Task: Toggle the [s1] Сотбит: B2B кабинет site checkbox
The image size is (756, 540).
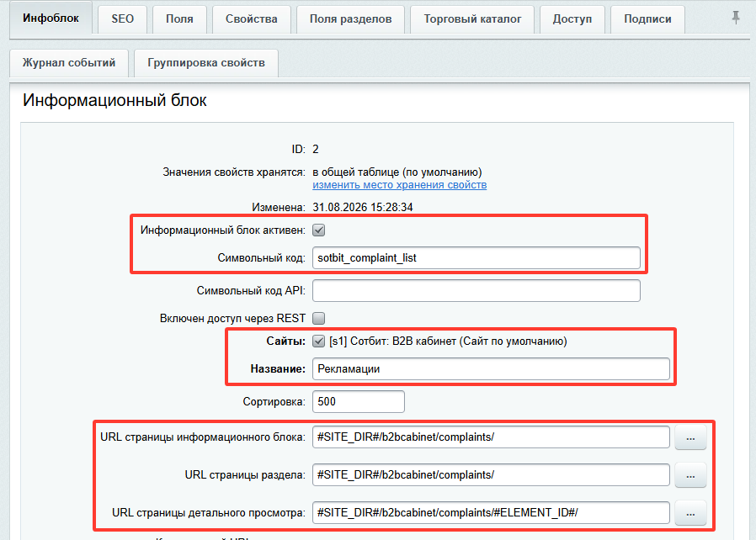Action: pos(319,341)
